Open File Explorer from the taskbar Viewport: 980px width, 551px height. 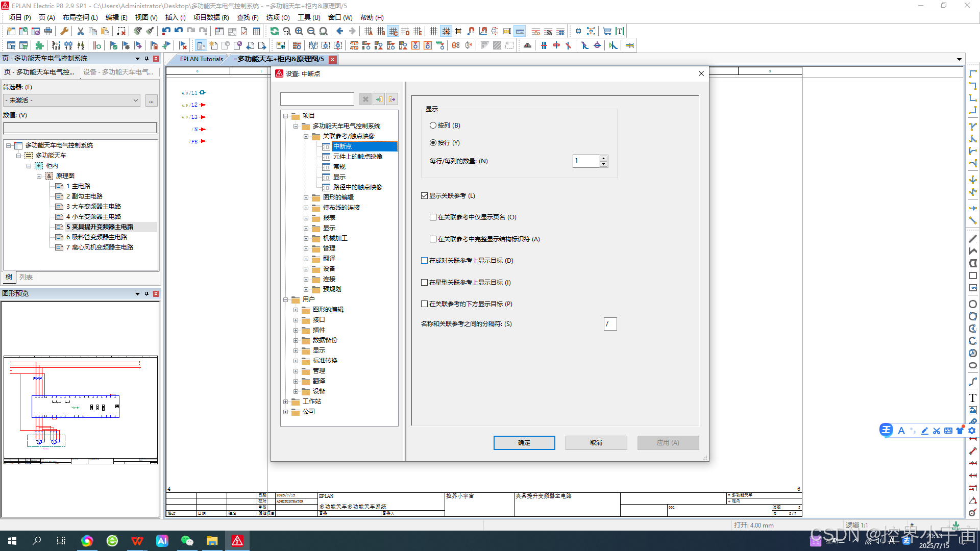point(212,541)
